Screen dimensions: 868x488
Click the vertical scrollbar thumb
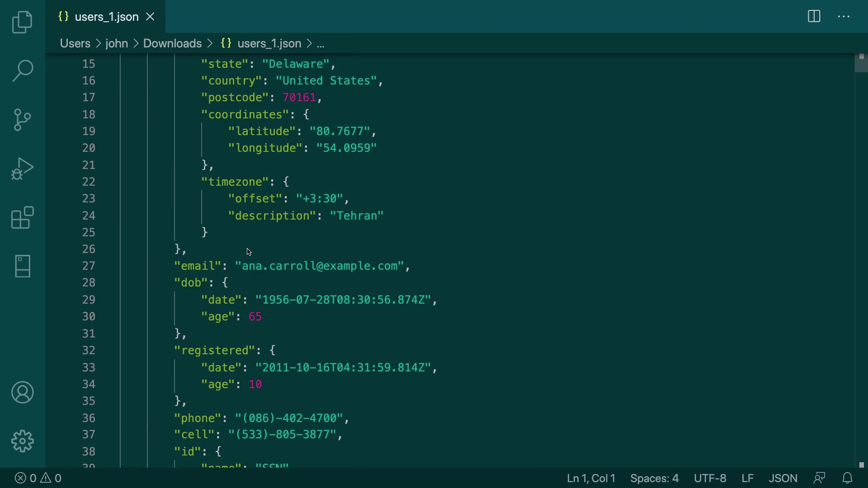(x=861, y=63)
